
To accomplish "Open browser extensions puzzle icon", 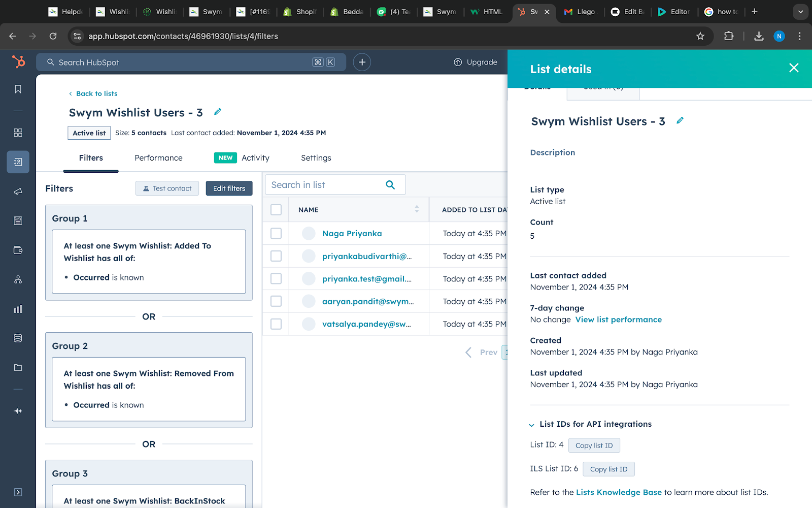I will pos(729,36).
